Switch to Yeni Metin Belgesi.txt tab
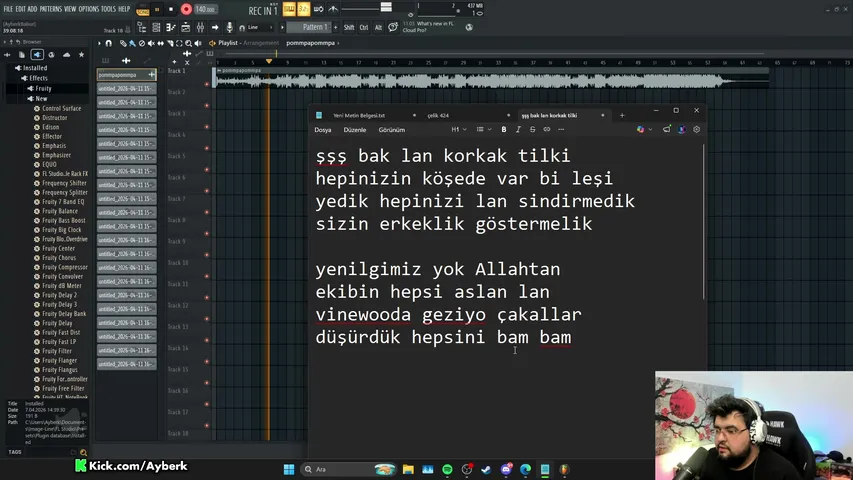853x480 pixels. click(359, 115)
